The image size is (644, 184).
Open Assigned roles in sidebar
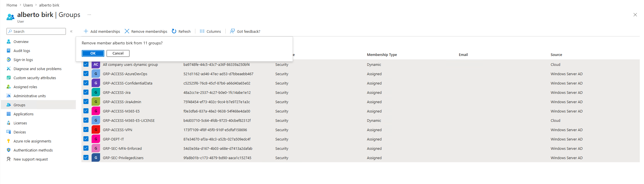point(25,87)
